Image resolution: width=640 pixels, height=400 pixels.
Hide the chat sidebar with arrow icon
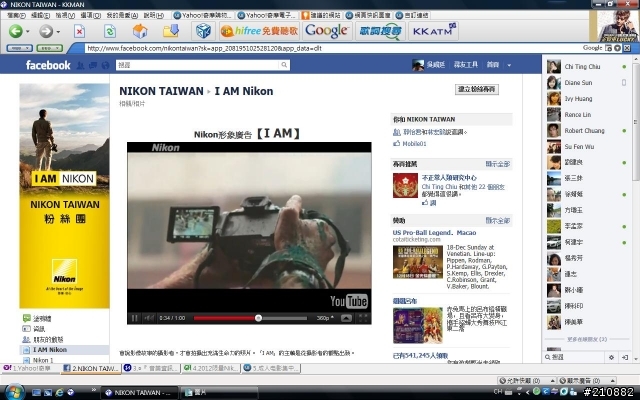pyautogui.click(x=625, y=357)
